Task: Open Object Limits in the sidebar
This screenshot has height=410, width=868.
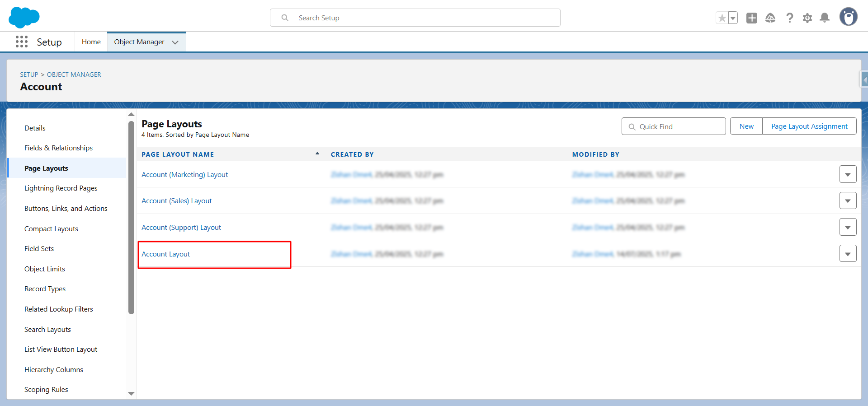Action: (45, 269)
